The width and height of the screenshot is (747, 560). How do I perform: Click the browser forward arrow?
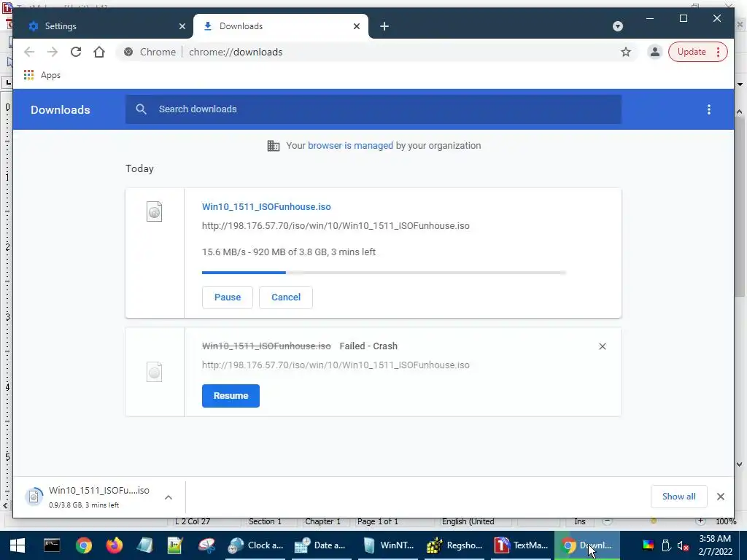[x=53, y=52]
